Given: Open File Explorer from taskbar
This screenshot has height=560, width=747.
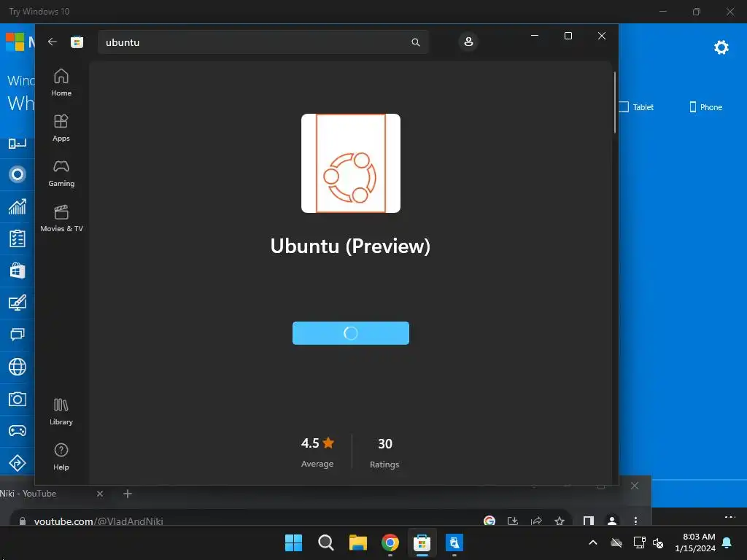Looking at the screenshot, I should 357,542.
